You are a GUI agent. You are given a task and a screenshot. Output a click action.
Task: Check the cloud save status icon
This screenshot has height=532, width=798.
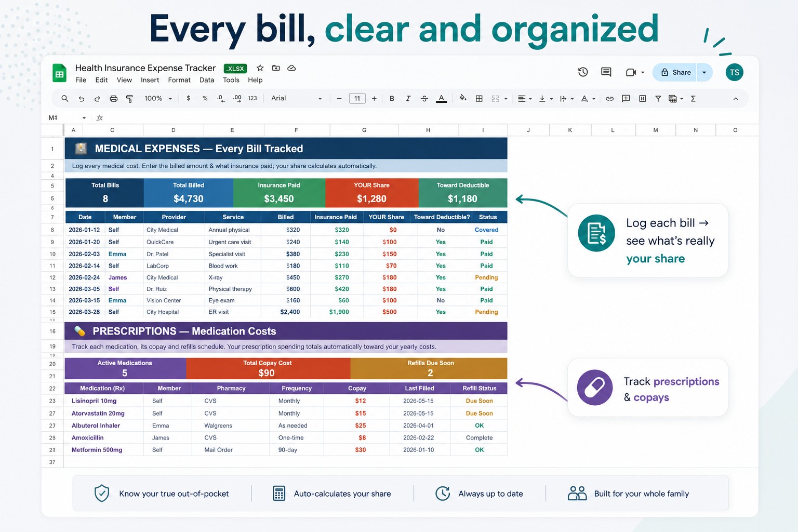291,68
